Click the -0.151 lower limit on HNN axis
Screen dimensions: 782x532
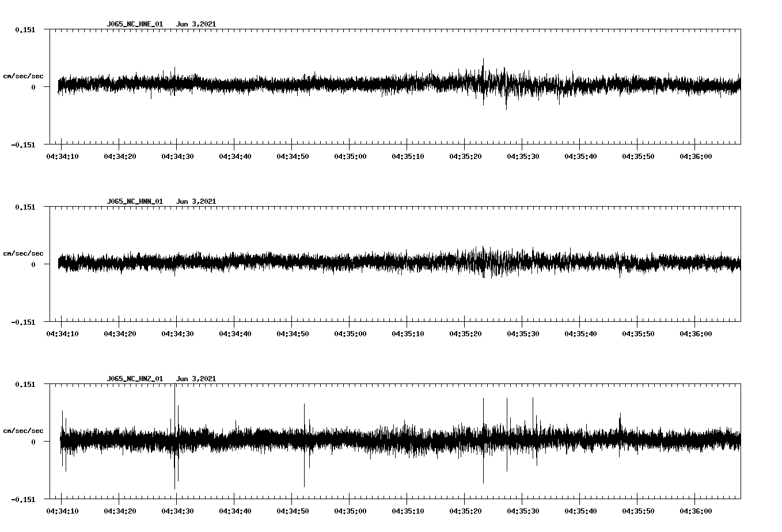click(x=23, y=322)
